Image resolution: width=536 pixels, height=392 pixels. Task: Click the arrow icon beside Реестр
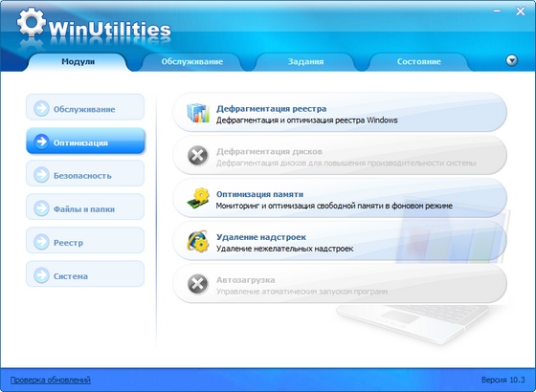point(42,241)
